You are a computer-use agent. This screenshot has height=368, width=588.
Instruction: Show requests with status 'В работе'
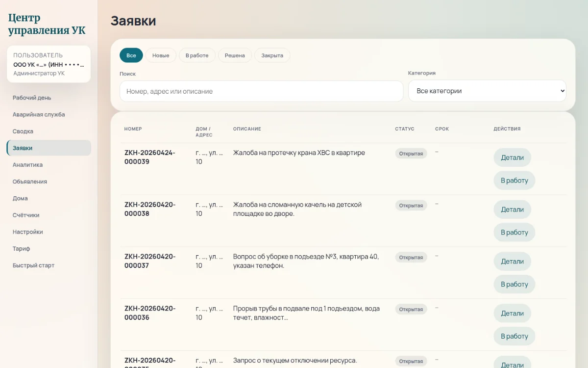[197, 55]
